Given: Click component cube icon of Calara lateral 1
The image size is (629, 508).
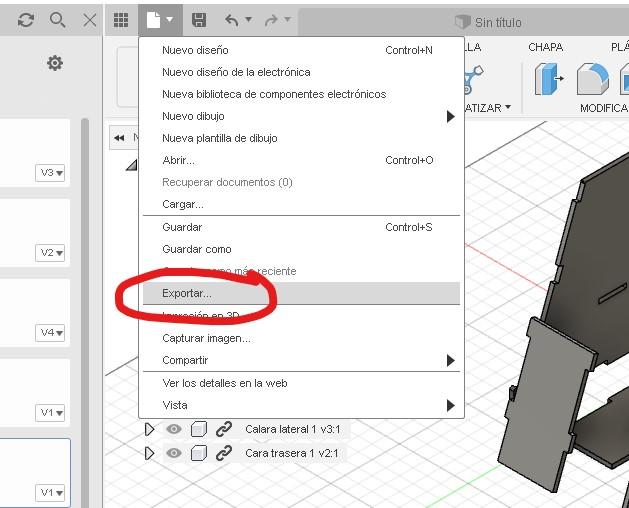Looking at the screenshot, I should point(199,429).
